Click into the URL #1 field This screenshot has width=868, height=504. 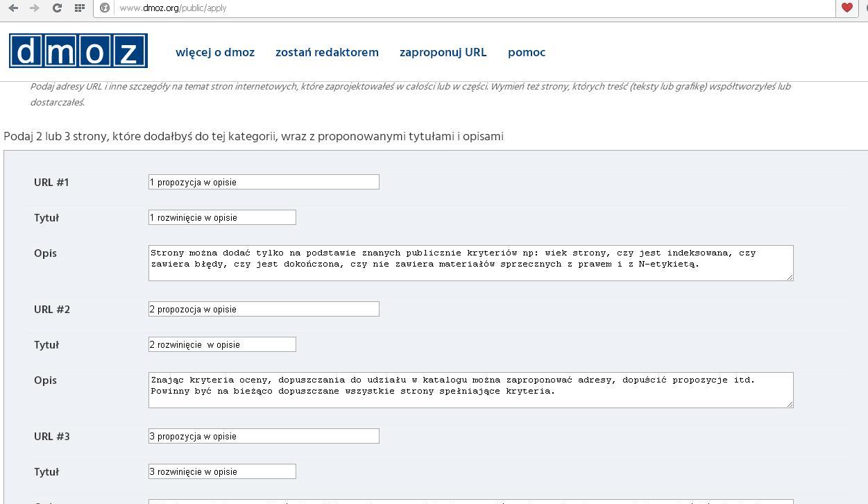[264, 182]
